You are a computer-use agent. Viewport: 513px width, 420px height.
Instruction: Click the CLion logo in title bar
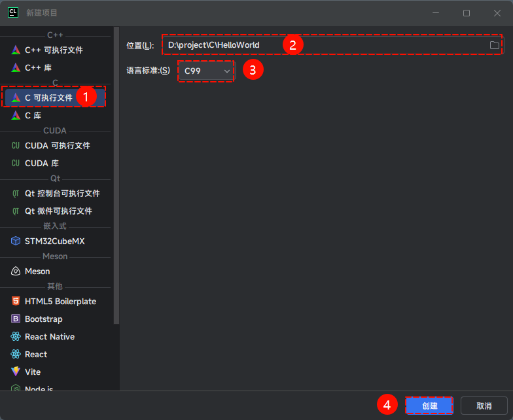[x=12, y=12]
